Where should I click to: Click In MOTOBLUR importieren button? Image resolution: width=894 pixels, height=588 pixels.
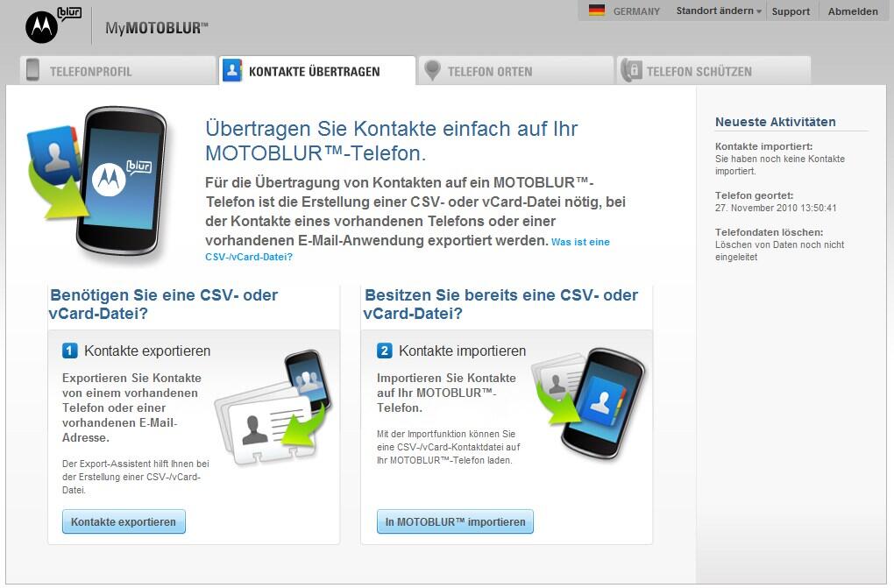click(x=455, y=521)
